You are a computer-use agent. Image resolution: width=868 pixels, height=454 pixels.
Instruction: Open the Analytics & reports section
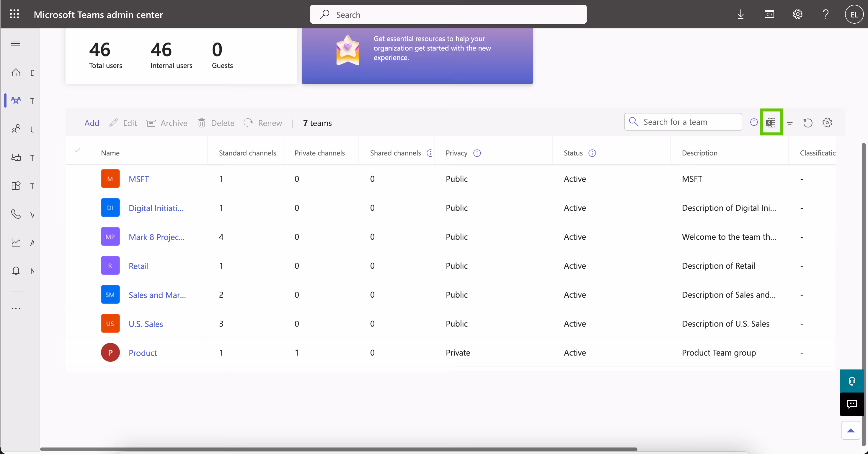15,242
